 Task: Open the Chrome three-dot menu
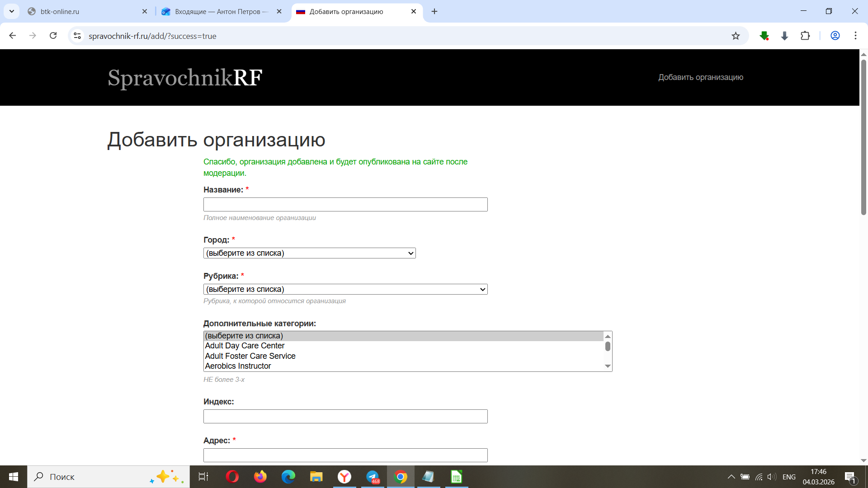click(x=855, y=36)
